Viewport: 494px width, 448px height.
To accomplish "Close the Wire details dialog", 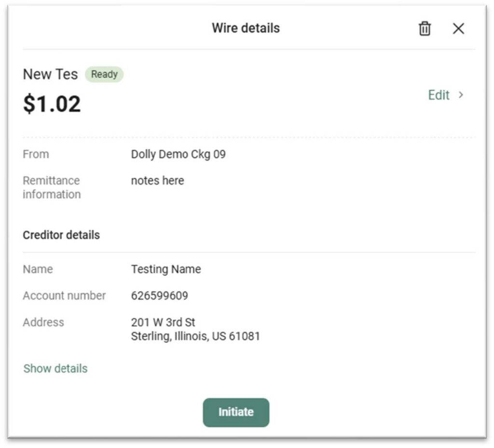I will point(458,28).
